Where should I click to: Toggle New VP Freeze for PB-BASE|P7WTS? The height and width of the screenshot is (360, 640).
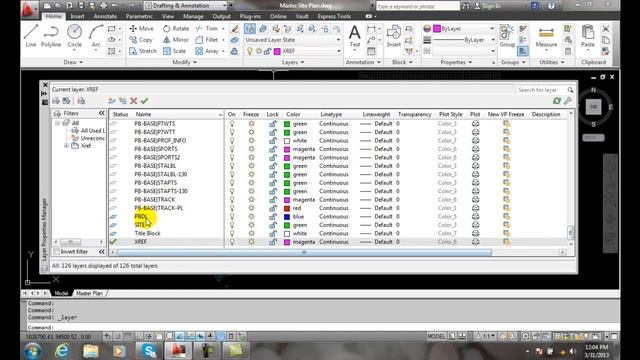pyautogui.click(x=506, y=124)
